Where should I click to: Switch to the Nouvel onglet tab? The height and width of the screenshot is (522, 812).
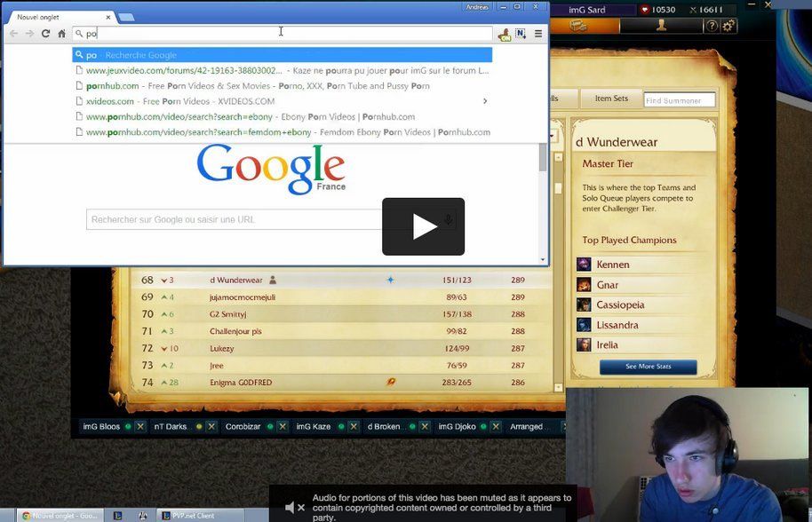pos(61,17)
